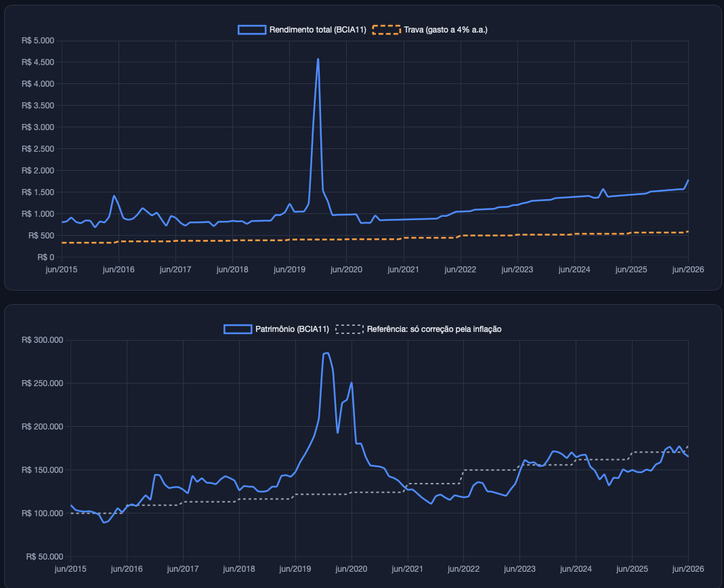Toggle the Referência: só correção pela inflação legend label
The height and width of the screenshot is (588, 724).
tap(433, 329)
